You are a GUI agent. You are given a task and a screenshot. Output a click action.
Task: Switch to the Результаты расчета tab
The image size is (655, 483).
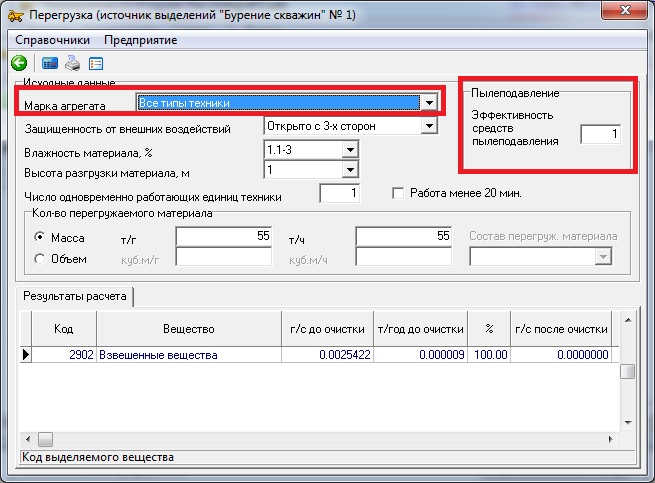(75, 297)
